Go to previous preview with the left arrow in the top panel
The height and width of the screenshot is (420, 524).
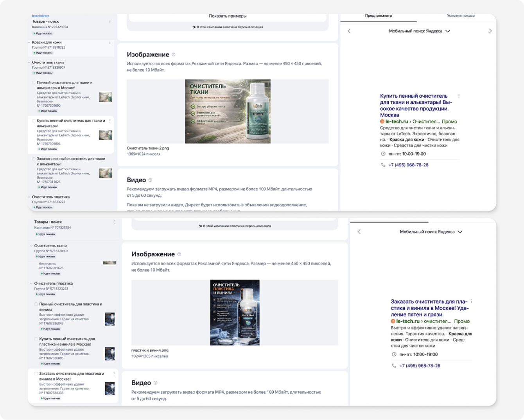pyautogui.click(x=349, y=31)
